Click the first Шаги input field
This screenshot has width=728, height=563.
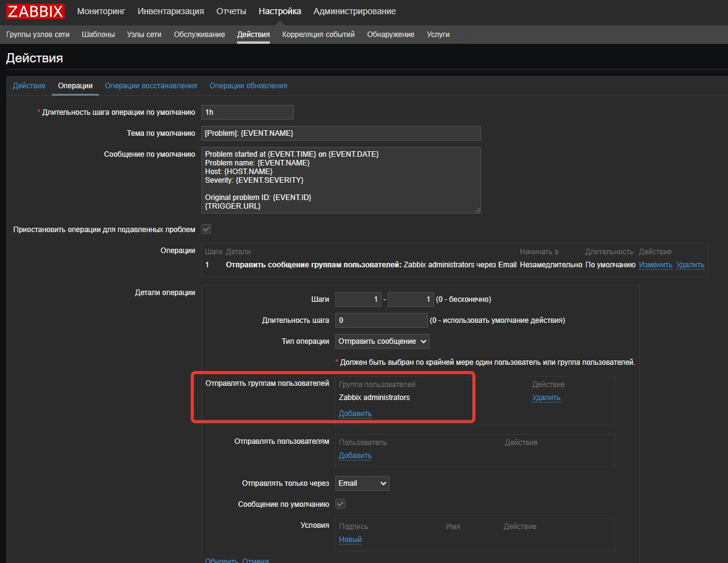(358, 299)
